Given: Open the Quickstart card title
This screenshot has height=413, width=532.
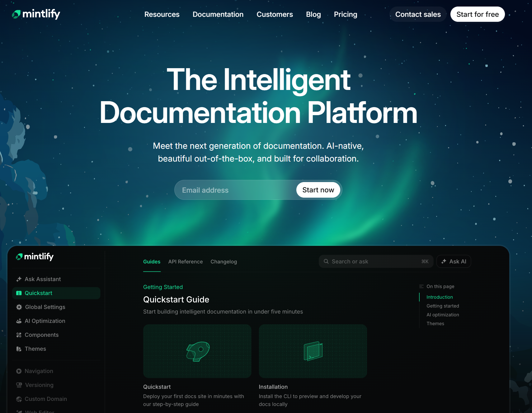Looking at the screenshot, I should pos(157,387).
